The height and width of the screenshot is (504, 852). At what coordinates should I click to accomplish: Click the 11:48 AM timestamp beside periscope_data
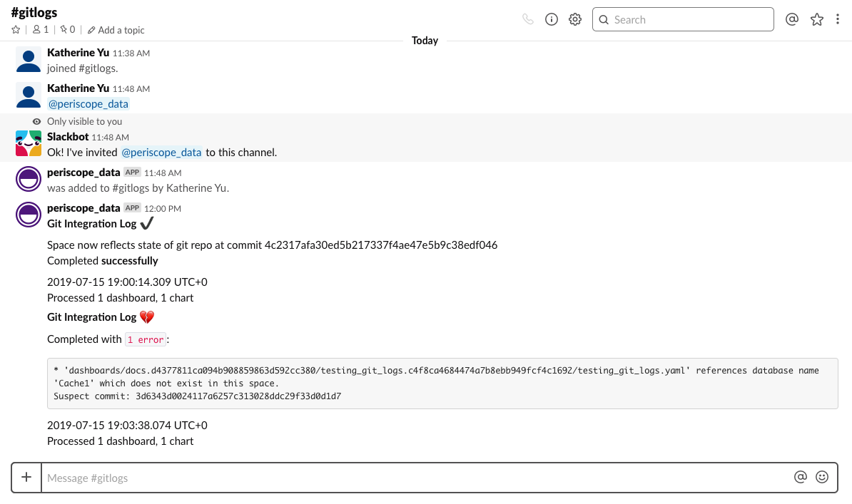coord(163,173)
